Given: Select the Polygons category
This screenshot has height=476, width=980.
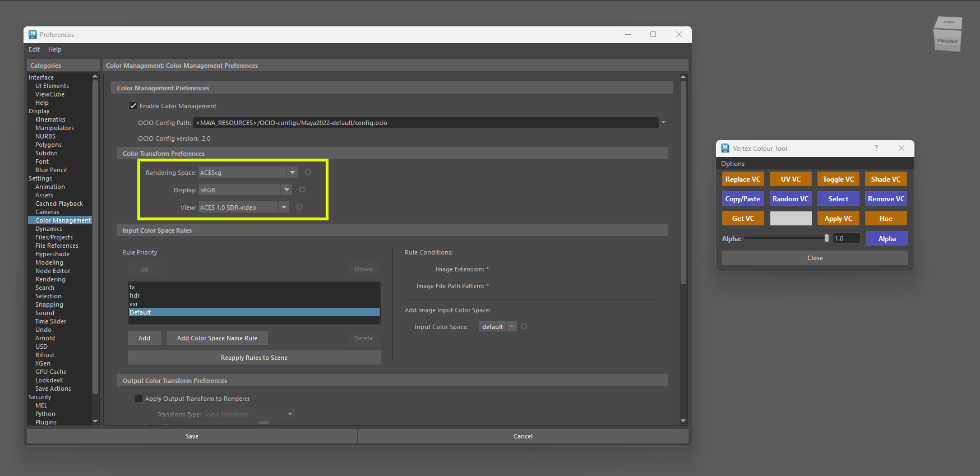Looking at the screenshot, I should click(49, 145).
